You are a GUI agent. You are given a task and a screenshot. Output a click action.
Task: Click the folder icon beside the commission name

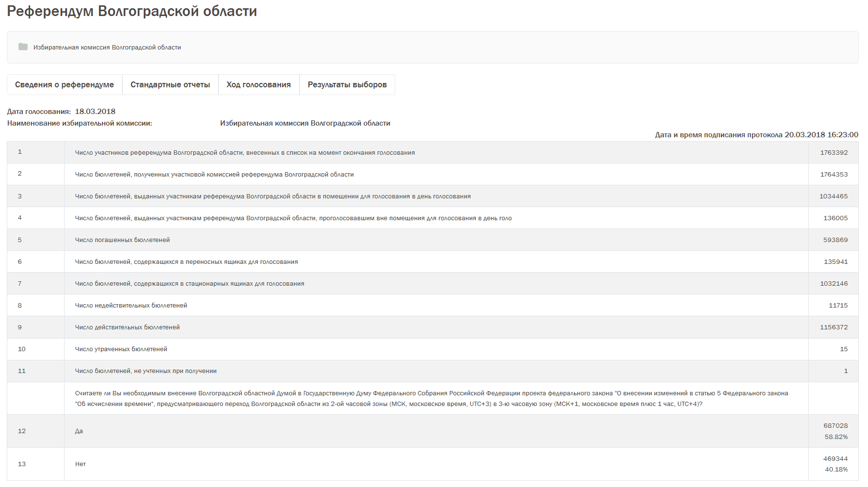coord(23,47)
